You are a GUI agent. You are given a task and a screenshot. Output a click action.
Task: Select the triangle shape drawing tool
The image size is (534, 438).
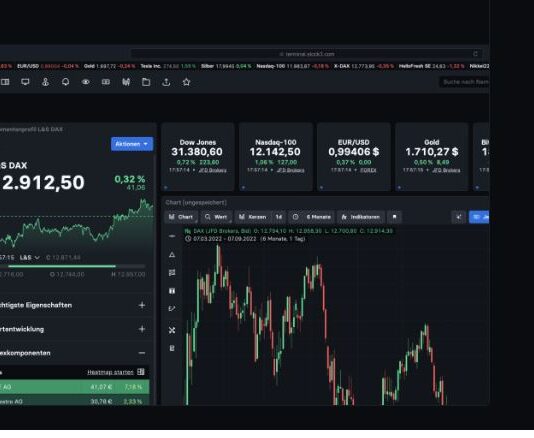[x=172, y=254]
